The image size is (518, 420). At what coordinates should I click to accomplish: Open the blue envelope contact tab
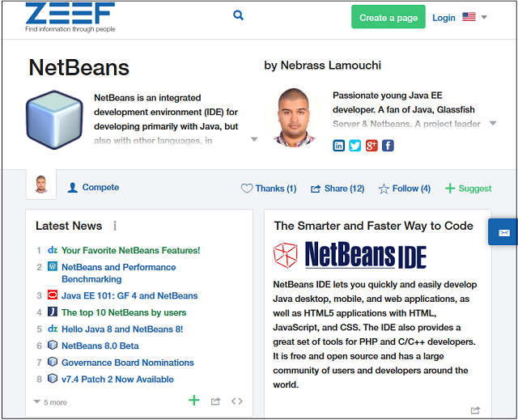(x=503, y=231)
